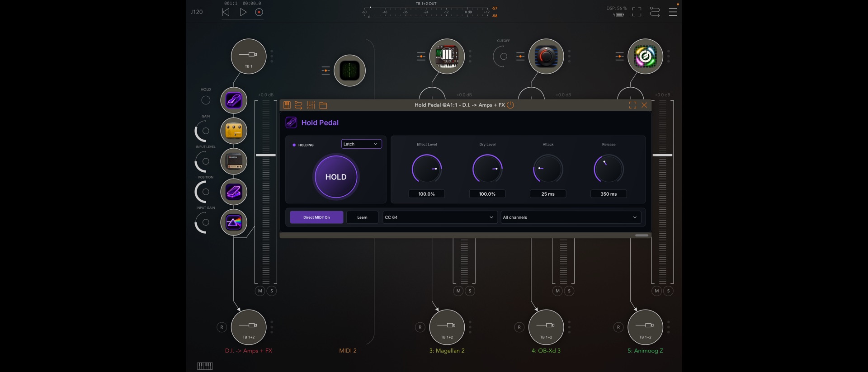This screenshot has height=372, width=868.
Task: Toggle the fullscreen icon in the top bar
Action: tap(637, 12)
